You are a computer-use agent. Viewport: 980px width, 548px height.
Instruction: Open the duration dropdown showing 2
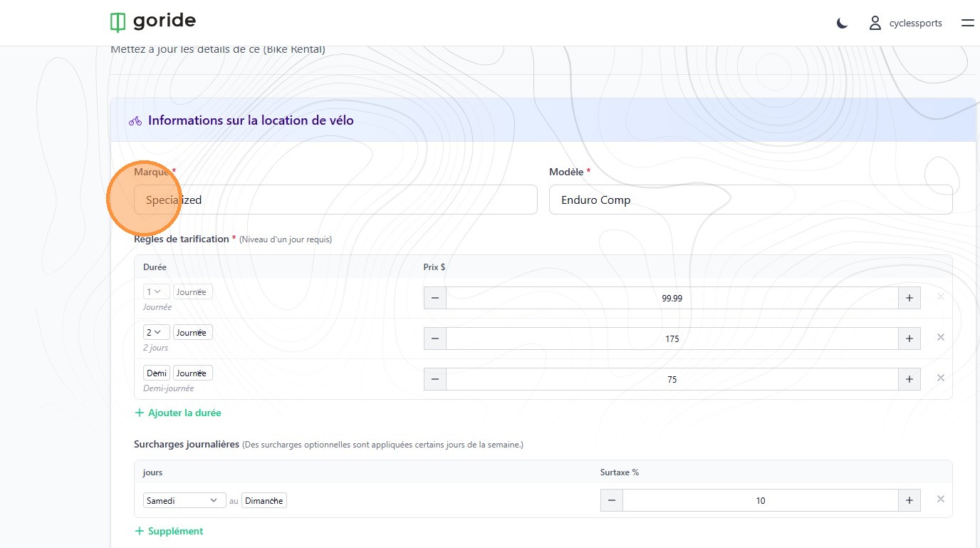157,332
